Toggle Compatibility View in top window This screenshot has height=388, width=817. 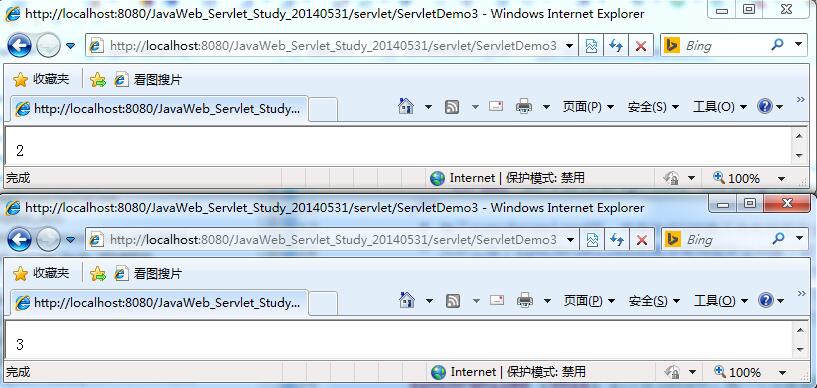coord(591,46)
